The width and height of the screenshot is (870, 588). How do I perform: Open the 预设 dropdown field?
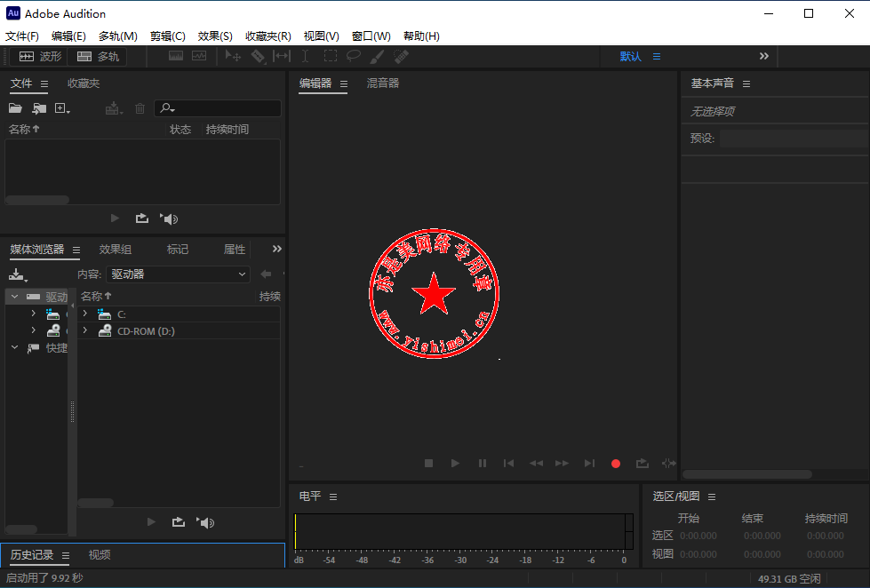(x=794, y=139)
